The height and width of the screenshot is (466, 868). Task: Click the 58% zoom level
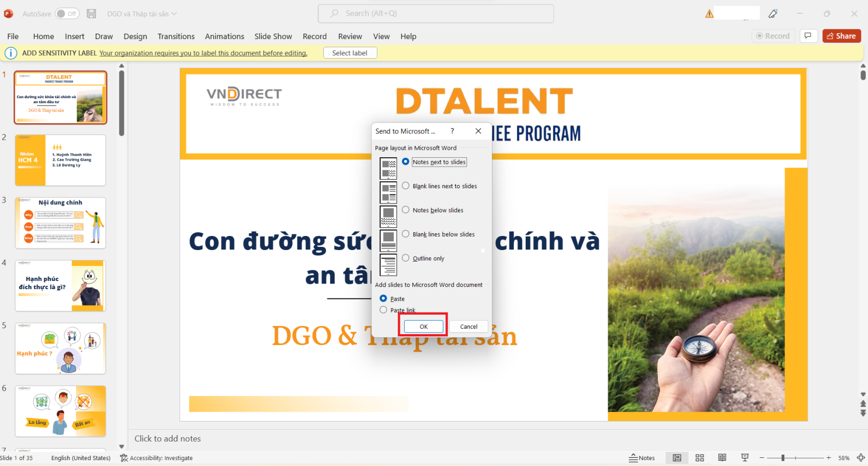click(844, 458)
